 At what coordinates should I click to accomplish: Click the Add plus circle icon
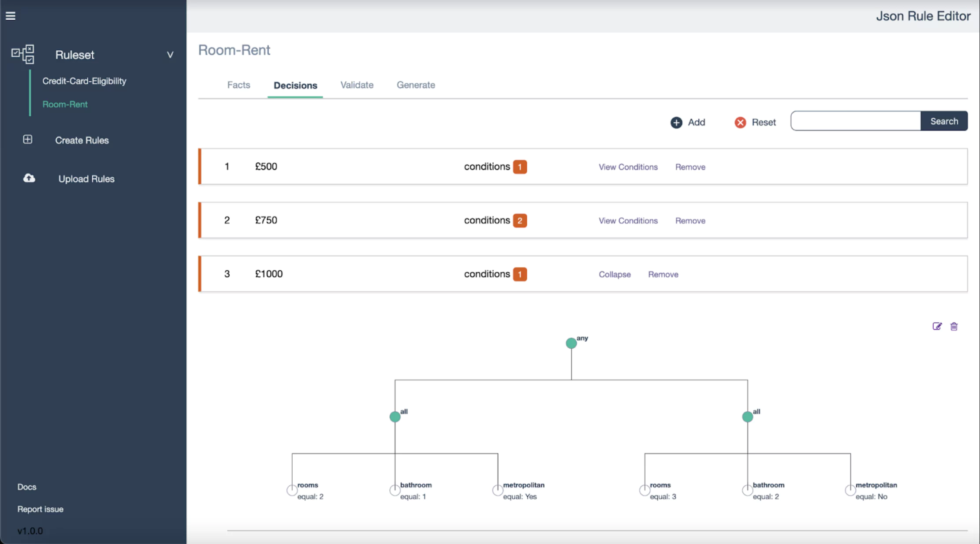[676, 123]
